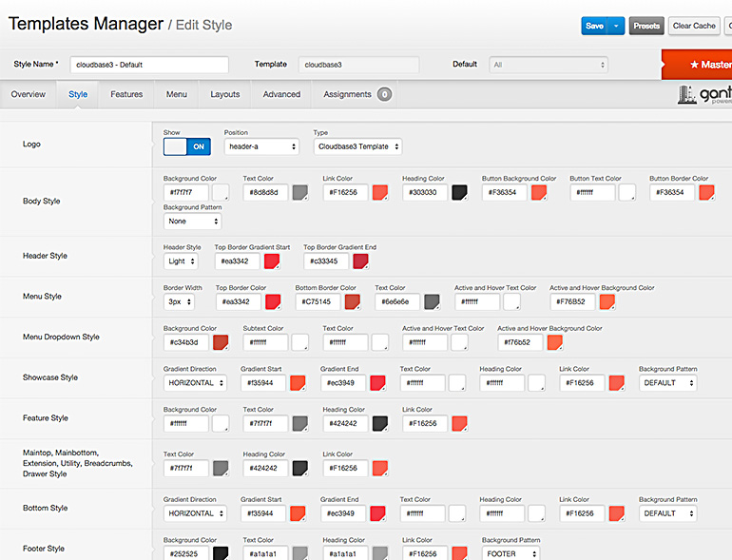Image resolution: width=732 pixels, height=560 pixels.
Task: Click Body Style Background Color #f7f7f7 field
Action: pyautogui.click(x=186, y=192)
